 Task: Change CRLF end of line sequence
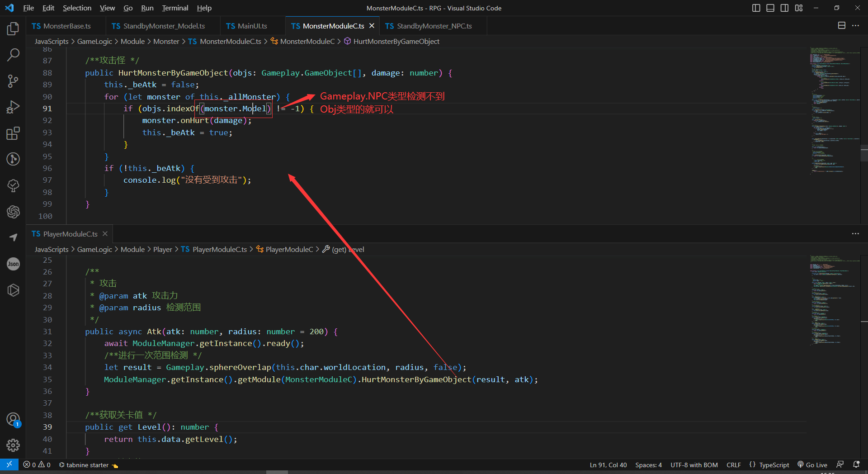point(733,465)
